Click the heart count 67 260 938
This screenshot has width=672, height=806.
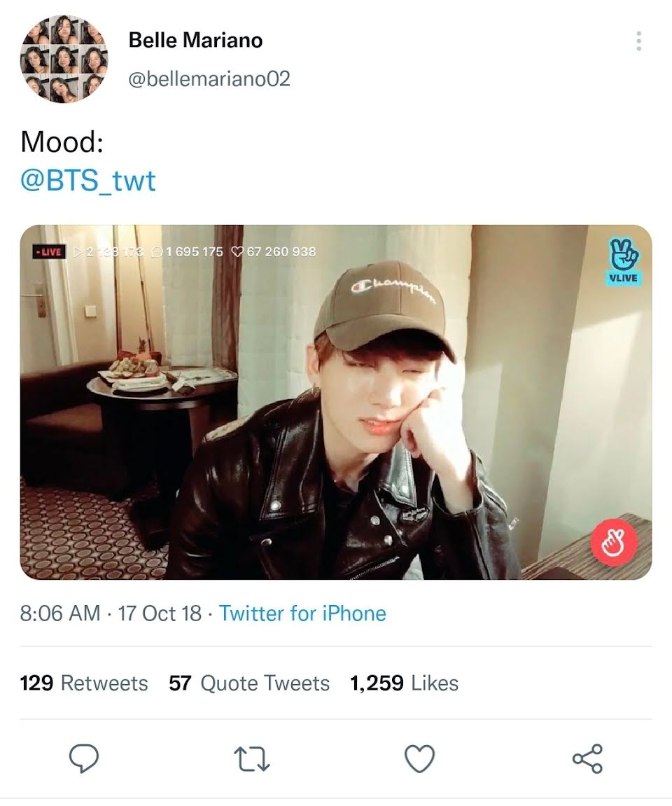[274, 251]
